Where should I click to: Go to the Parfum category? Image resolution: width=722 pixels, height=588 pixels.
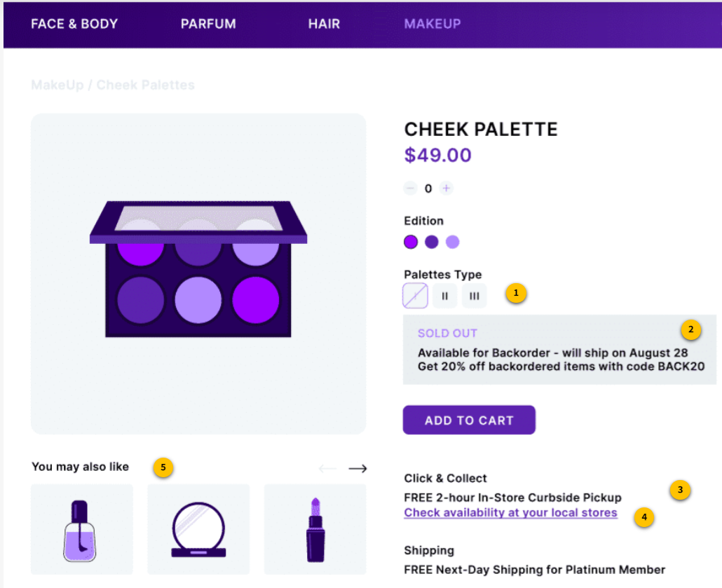(x=208, y=24)
